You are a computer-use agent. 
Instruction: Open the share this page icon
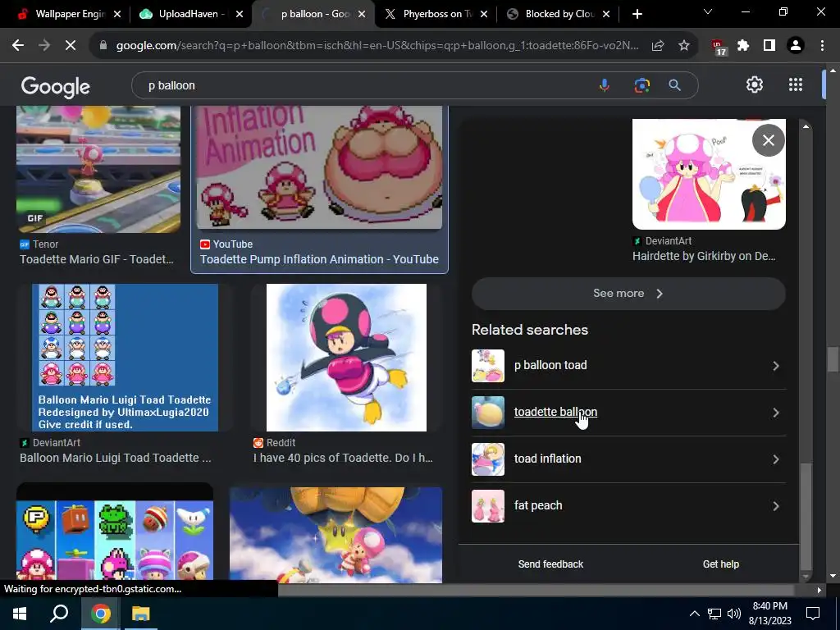658,46
